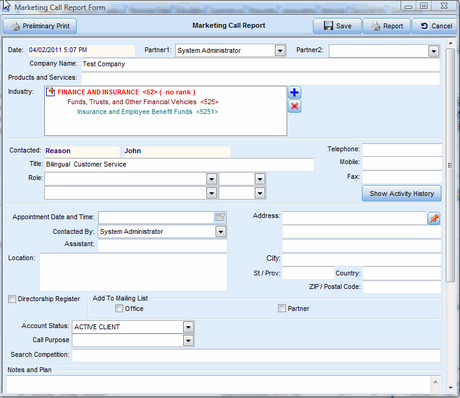Click the Mobile input field
The image size is (460, 398).
[x=402, y=163]
